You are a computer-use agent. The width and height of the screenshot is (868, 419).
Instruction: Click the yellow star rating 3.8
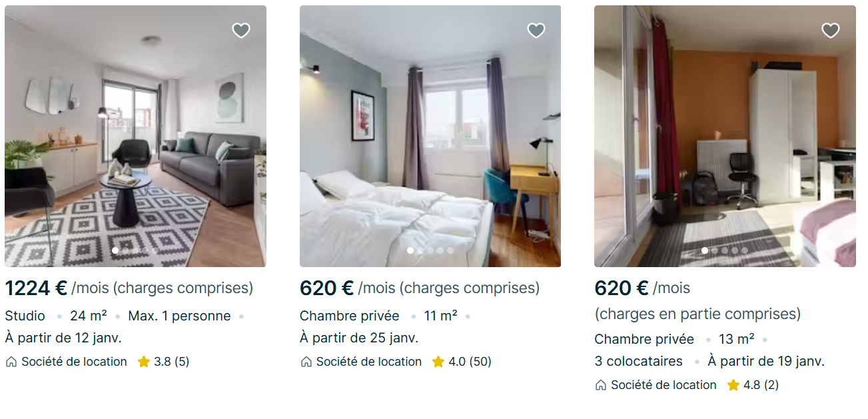tap(144, 362)
